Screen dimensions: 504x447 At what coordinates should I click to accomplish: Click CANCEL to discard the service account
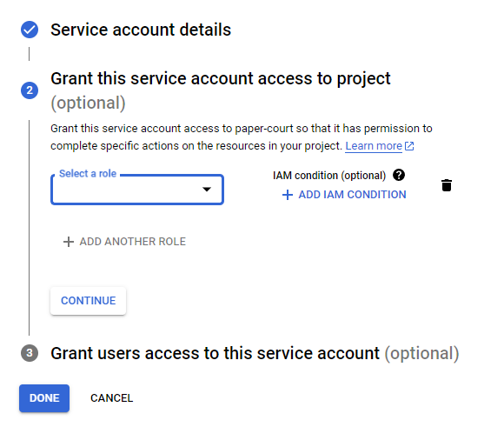(x=111, y=398)
